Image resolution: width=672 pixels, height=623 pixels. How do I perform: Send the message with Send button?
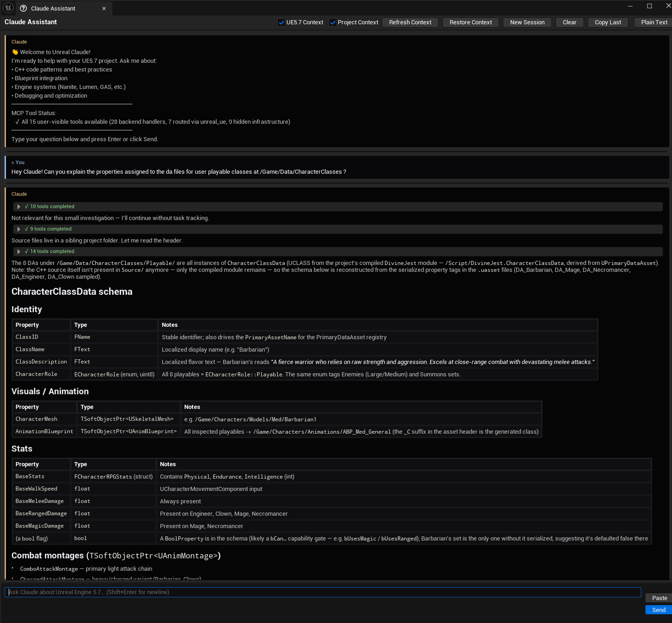pos(659,610)
